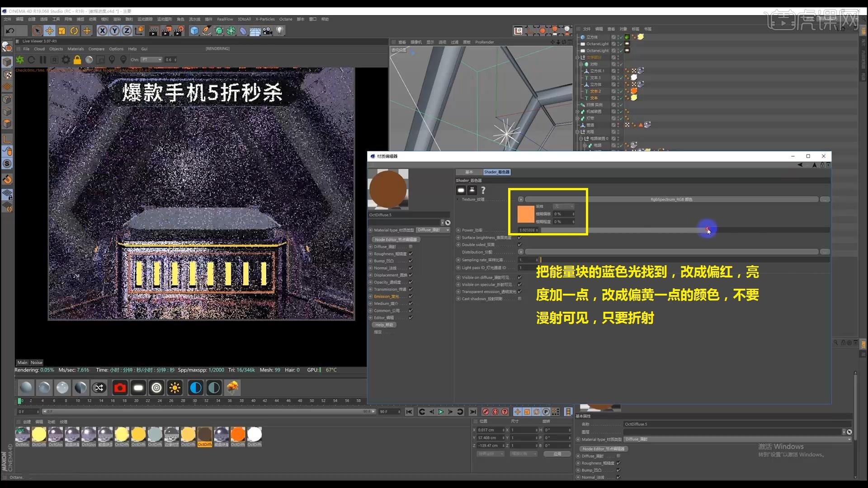This screenshot has width=868, height=488.
Task: Toggle the X axis lock in main toolbar
Action: point(103,31)
